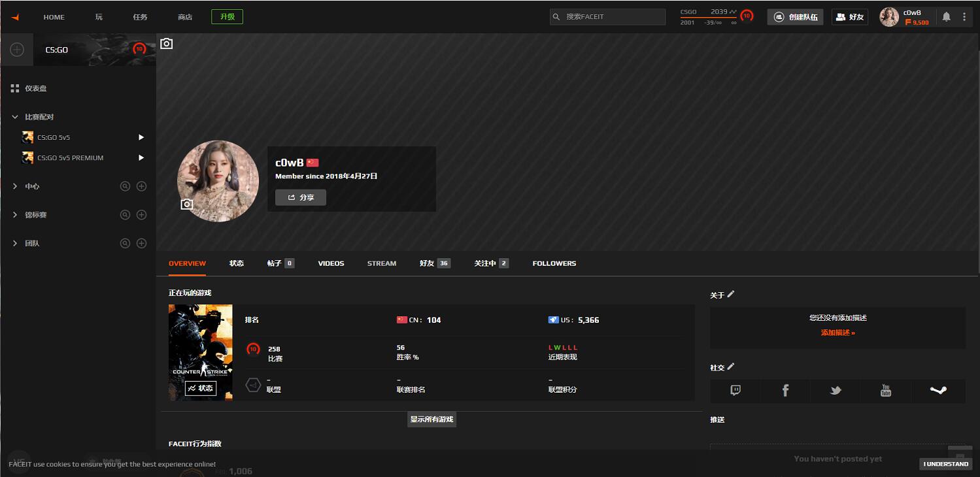This screenshot has width=980, height=477.
Task: Open the FOLLOWERS tab
Action: point(554,263)
